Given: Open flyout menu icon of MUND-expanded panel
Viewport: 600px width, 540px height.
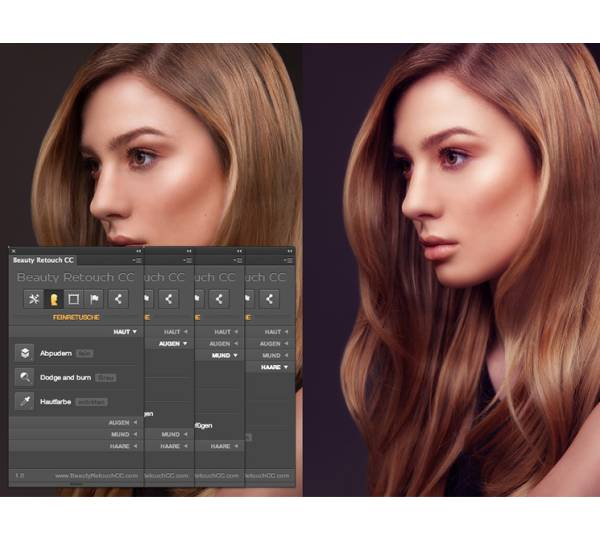Looking at the screenshot, I should tap(238, 260).
